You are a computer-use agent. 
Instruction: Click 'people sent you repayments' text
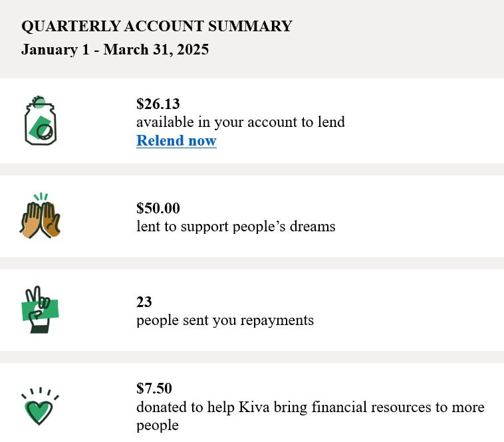pyautogui.click(x=225, y=320)
